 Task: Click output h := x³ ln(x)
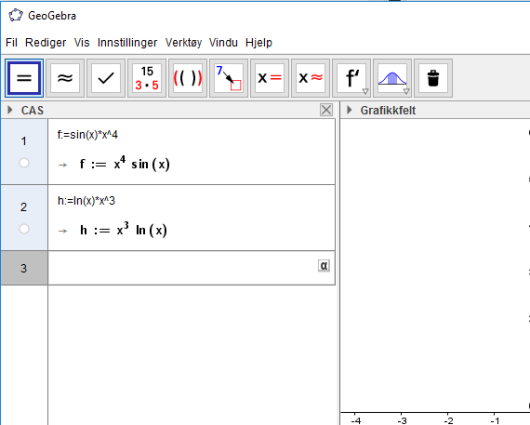(123, 230)
